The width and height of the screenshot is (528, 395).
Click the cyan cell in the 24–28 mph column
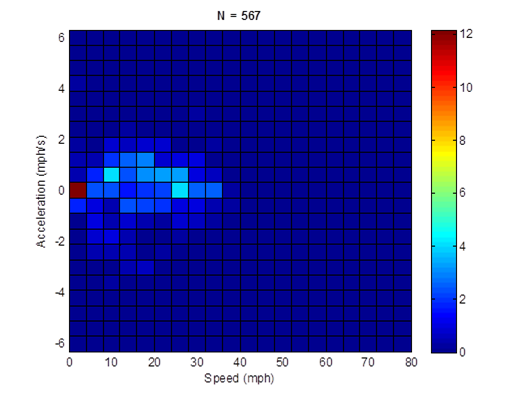180,190
